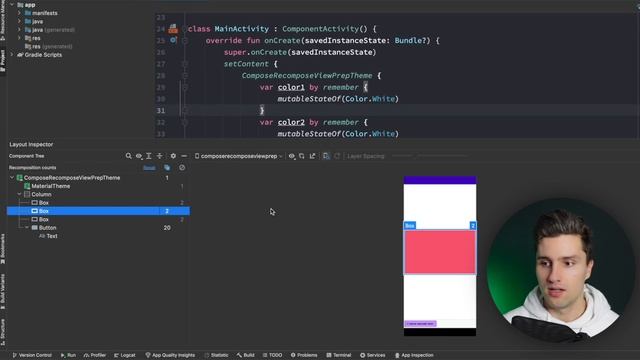640x360 pixels.
Task: Open Logcat tool window
Action: click(124, 355)
